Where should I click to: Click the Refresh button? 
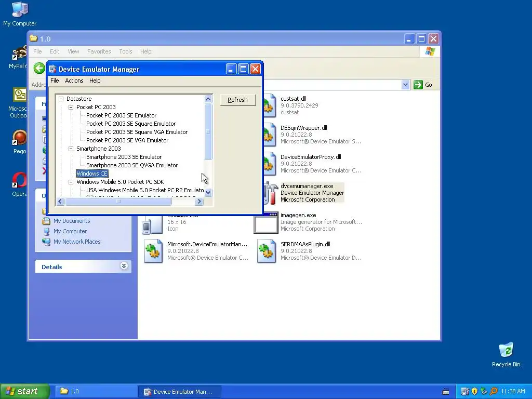(x=238, y=100)
